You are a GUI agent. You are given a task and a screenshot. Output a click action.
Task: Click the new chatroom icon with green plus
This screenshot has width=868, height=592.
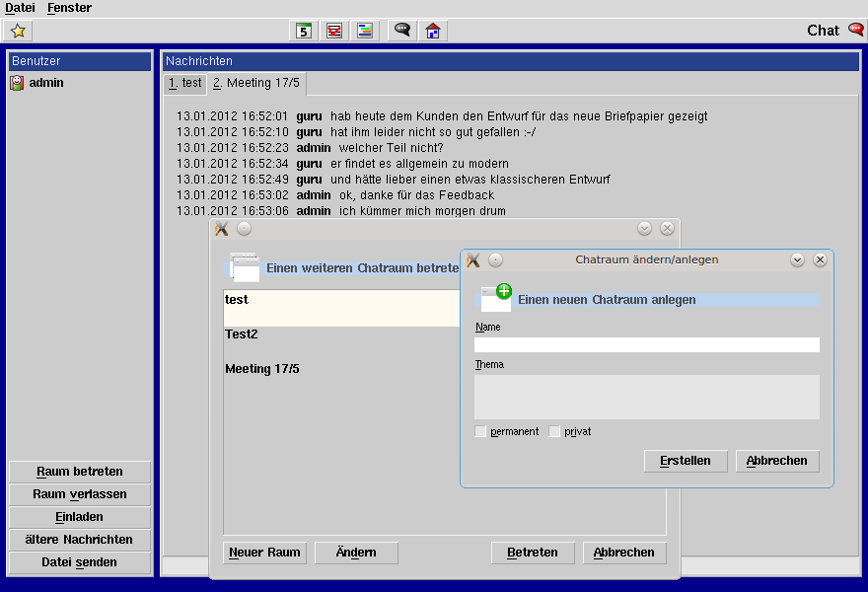496,298
